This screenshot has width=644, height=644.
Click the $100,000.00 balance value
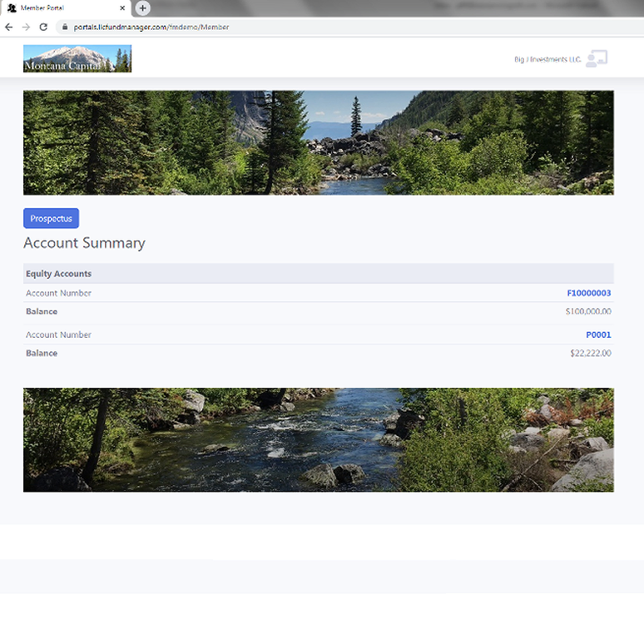click(588, 311)
